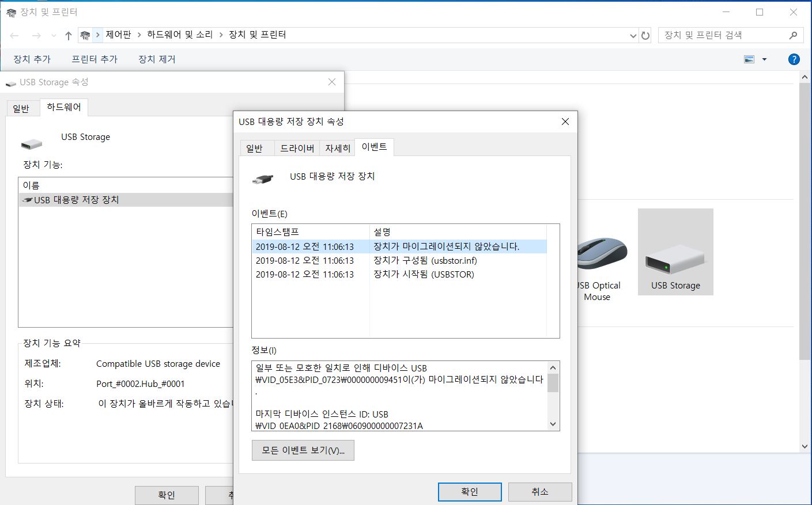812x505 pixels.
Task: Close the USB Storage 속성 window
Action: pyautogui.click(x=332, y=82)
